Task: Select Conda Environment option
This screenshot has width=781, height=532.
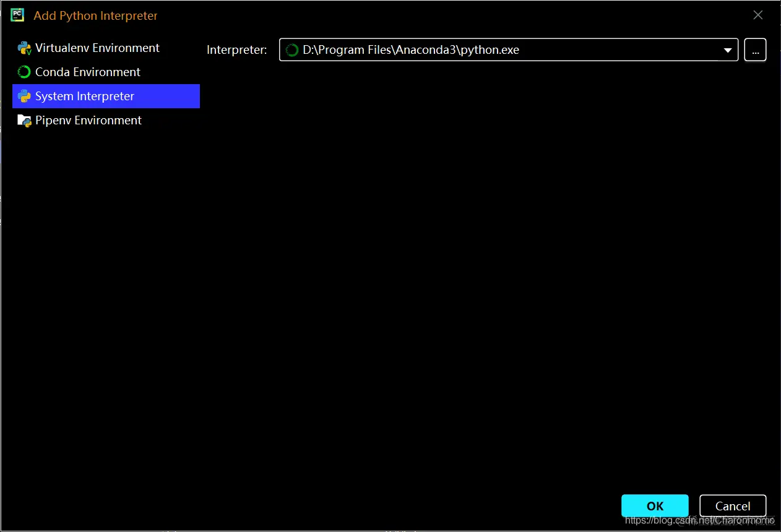Action: pos(106,72)
